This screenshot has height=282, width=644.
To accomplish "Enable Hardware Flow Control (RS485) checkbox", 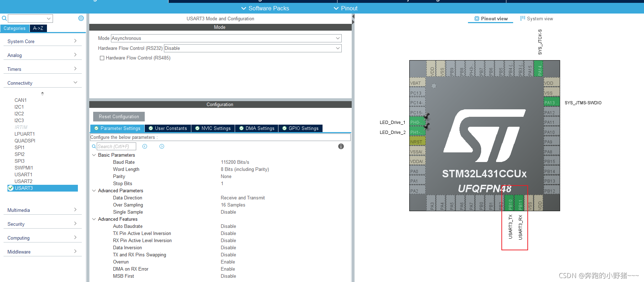I will (102, 58).
